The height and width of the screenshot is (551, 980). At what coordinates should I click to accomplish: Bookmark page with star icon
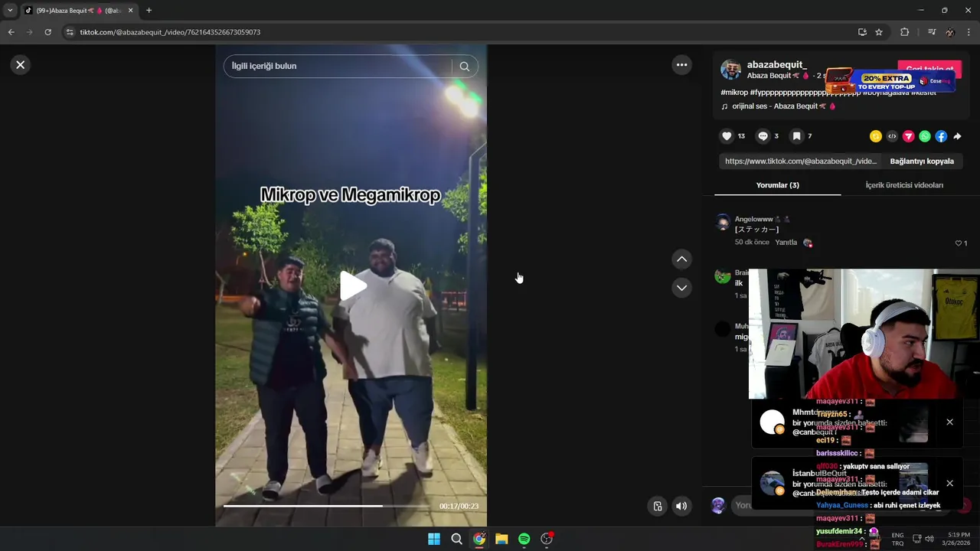(x=879, y=32)
